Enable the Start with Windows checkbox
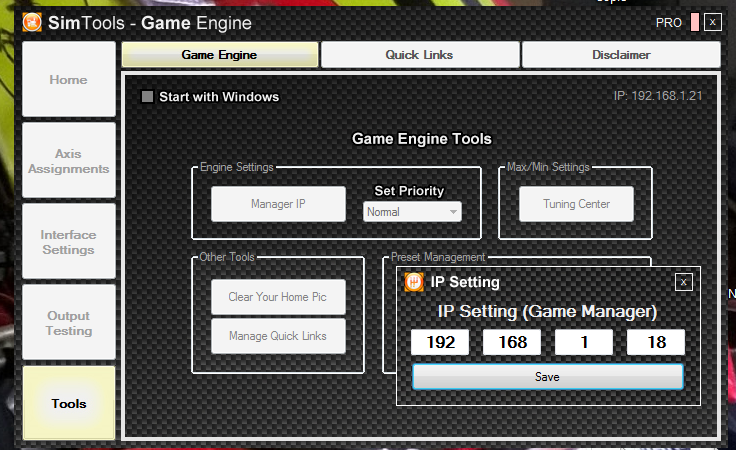The width and height of the screenshot is (736, 450). coord(147,97)
